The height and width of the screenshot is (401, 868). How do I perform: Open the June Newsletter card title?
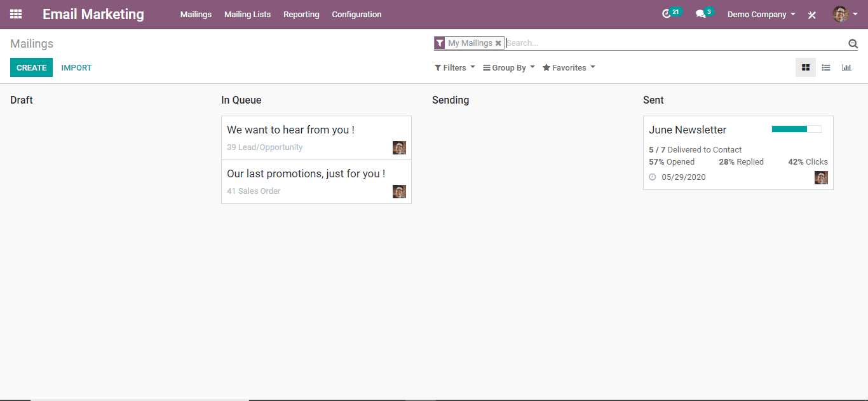688,130
